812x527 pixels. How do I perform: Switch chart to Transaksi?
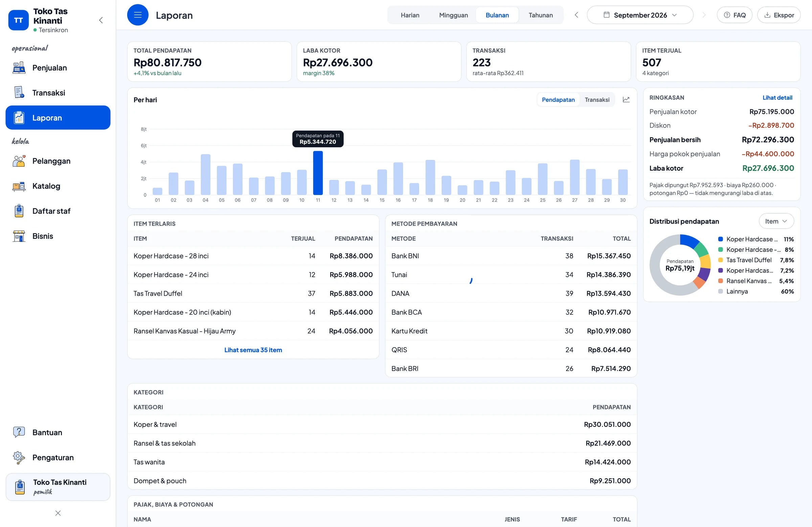pyautogui.click(x=597, y=99)
